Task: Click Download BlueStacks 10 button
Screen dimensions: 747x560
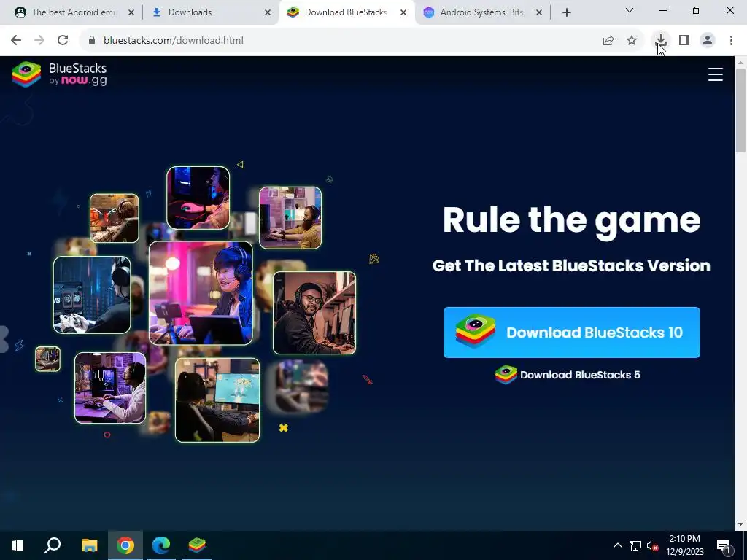Action: pyautogui.click(x=572, y=332)
